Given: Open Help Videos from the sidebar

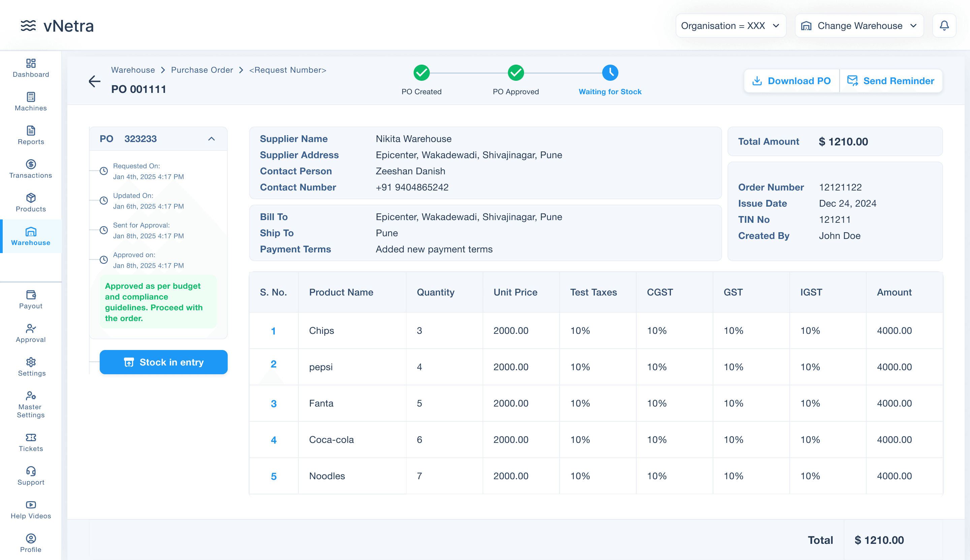Looking at the screenshot, I should click(x=31, y=505).
